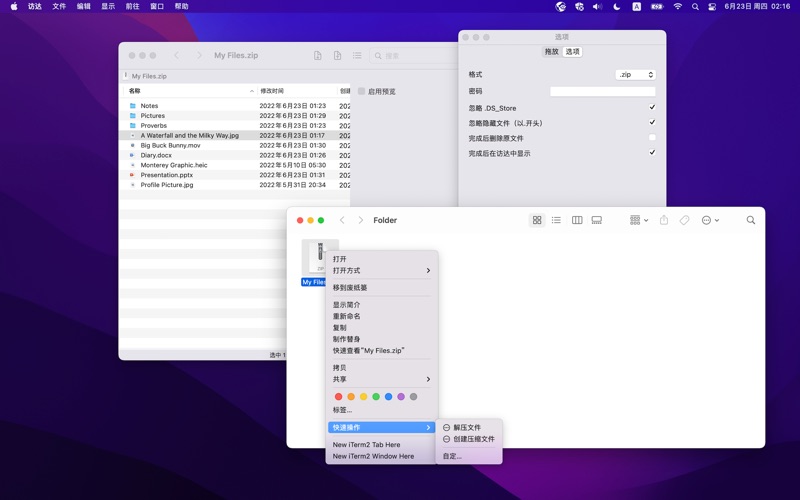Choose 显示简介 from the context menu
Image resolution: width=800 pixels, height=500 pixels.
(382, 305)
